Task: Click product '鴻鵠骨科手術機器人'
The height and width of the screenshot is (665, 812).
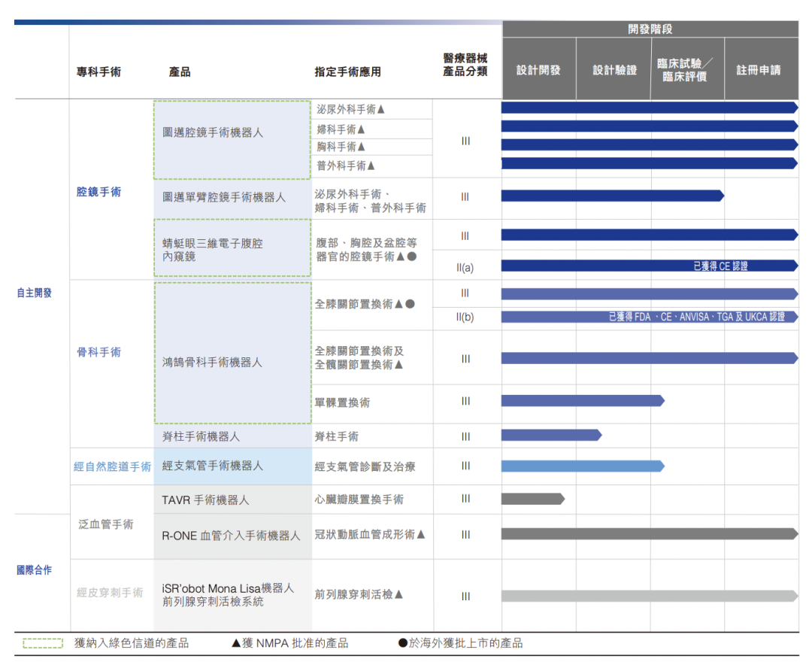Action: pos(212,363)
